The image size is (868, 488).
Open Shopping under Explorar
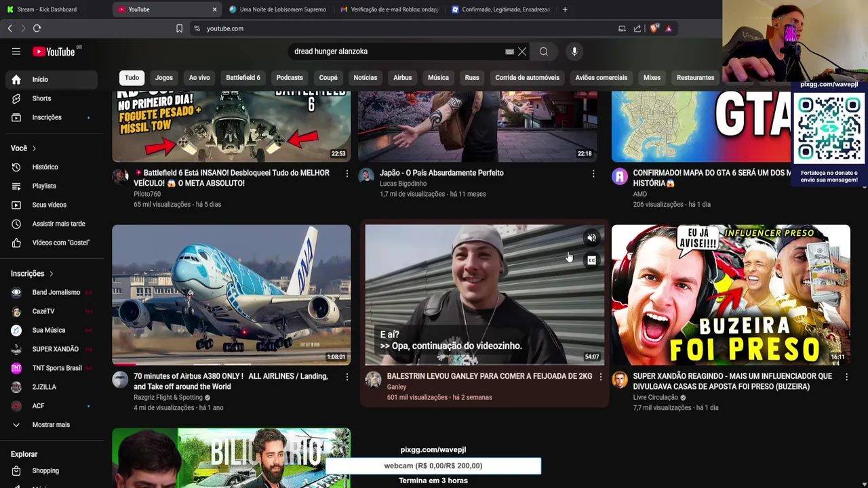tap(52, 470)
